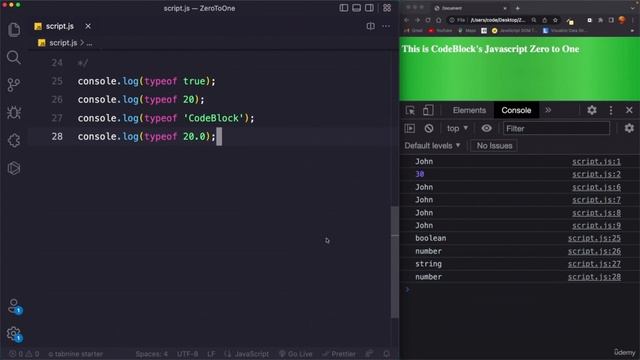
Task: Click the No Issues button
Action: click(x=494, y=146)
